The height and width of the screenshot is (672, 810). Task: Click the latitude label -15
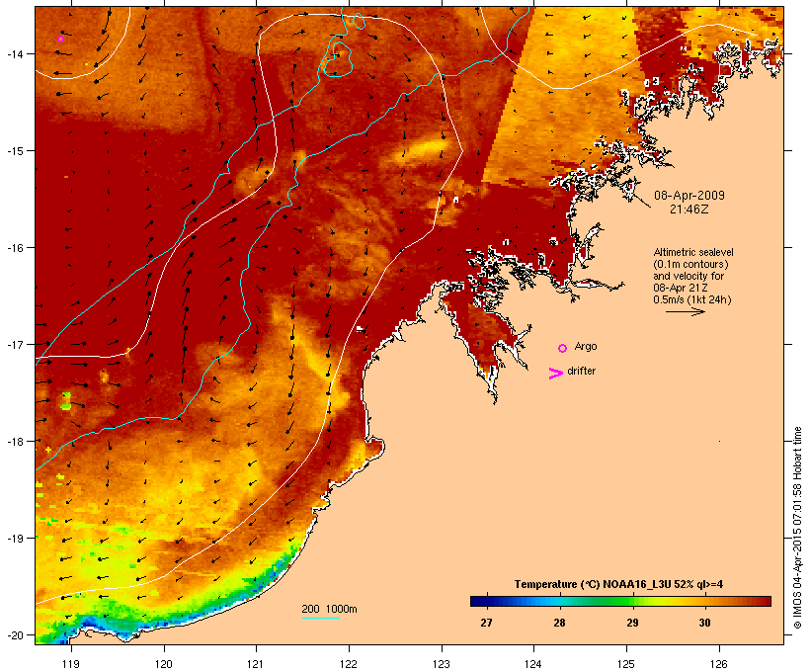point(14,151)
